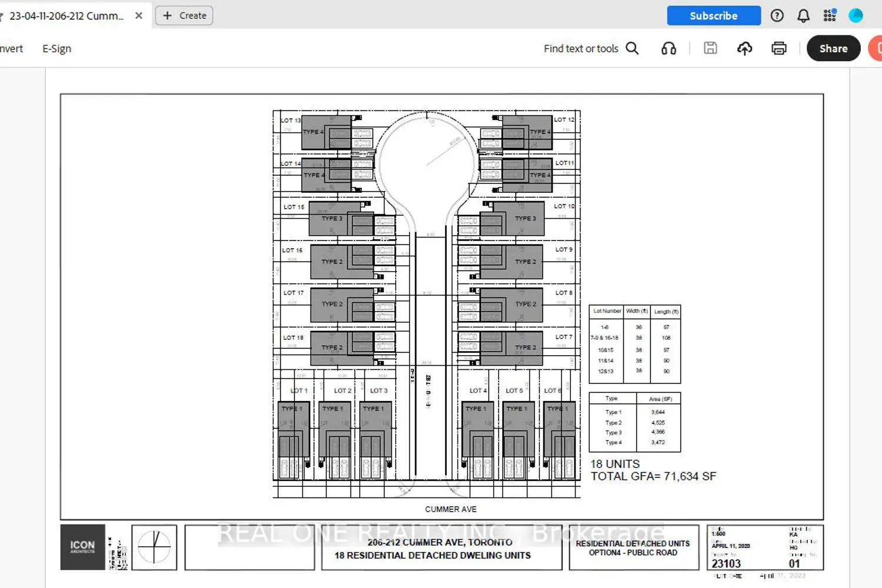Image resolution: width=882 pixels, height=588 pixels.
Task: Click the ICON Architects logo in the title block
Action: pos(82,547)
